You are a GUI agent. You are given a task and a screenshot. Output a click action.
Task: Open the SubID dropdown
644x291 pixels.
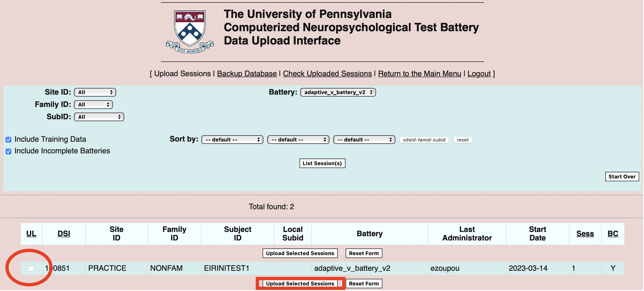[x=99, y=117]
